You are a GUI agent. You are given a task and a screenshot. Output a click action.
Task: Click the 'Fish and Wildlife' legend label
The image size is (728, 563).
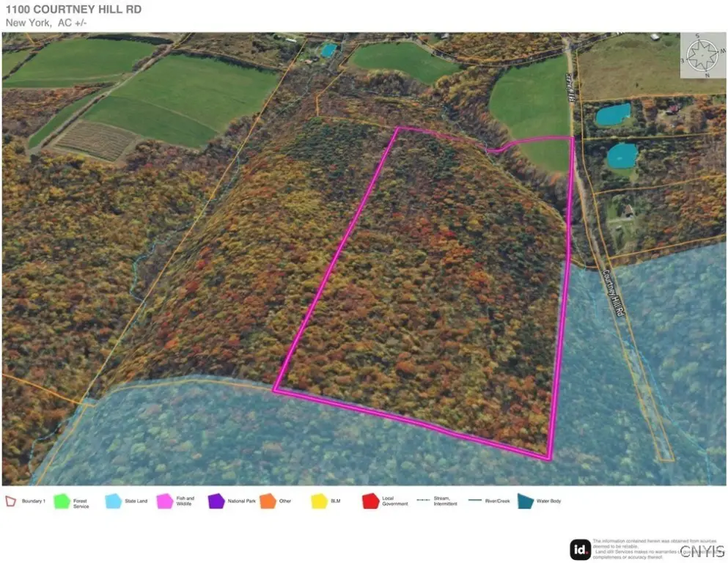pyautogui.click(x=185, y=501)
